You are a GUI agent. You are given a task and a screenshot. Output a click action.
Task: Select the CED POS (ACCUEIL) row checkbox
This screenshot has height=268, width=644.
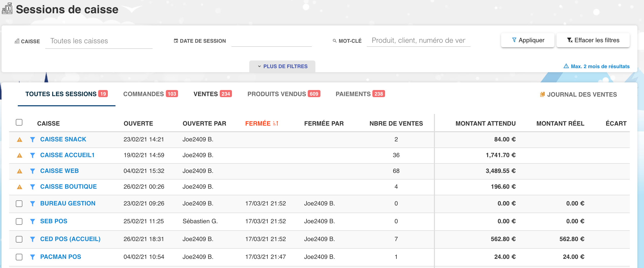(x=19, y=239)
